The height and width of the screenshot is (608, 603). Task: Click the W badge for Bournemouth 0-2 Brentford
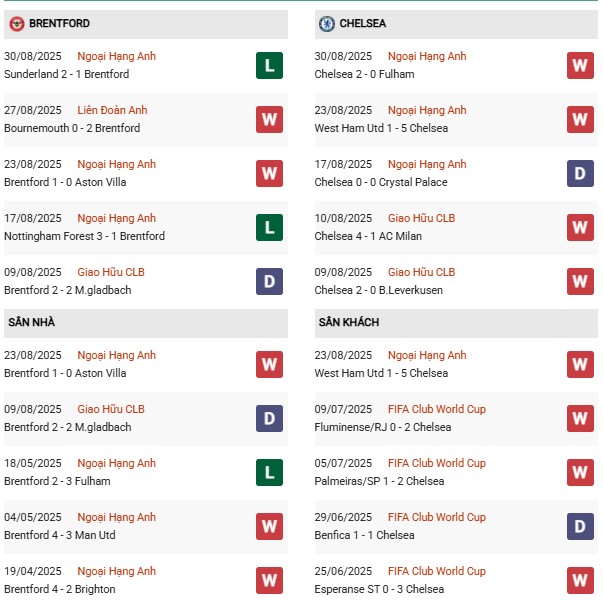click(269, 119)
